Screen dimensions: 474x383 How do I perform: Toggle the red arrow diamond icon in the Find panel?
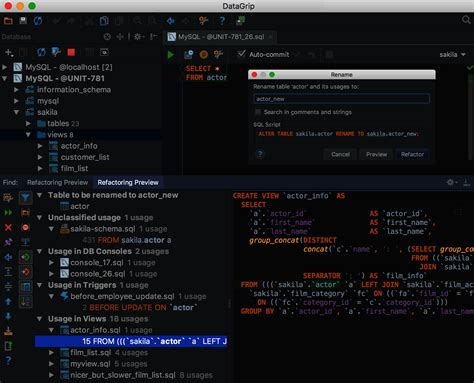pos(25,272)
